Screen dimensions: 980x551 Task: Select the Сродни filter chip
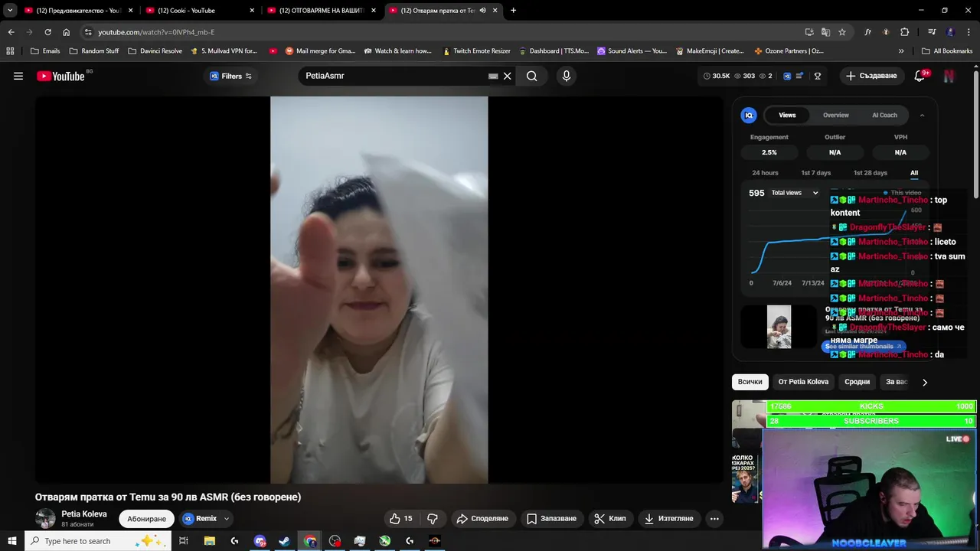857,382
